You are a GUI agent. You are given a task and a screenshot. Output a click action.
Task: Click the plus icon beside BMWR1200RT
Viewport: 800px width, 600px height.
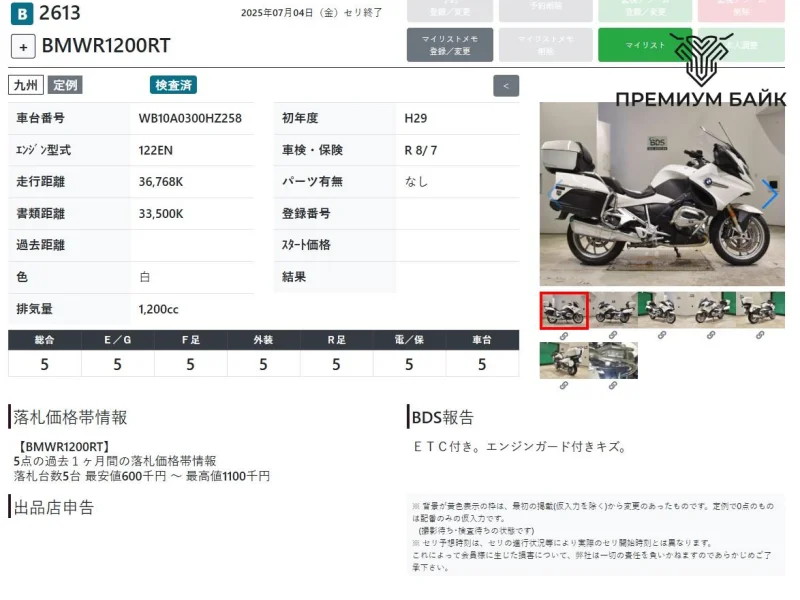[x=23, y=46]
